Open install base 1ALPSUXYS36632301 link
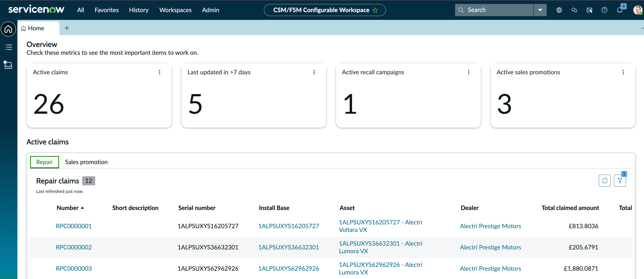Image resolution: width=644 pixels, height=279 pixels. click(x=288, y=247)
